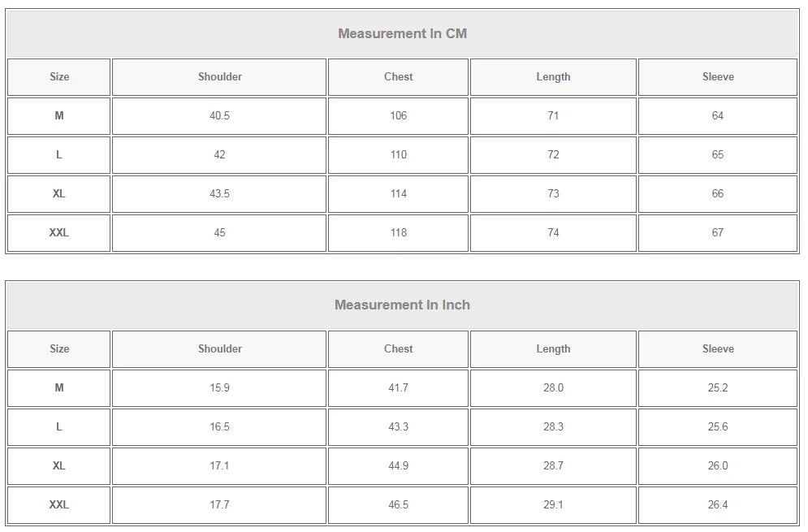
Task: Click the XXL size row label in the Inch table
Action: coord(59,504)
